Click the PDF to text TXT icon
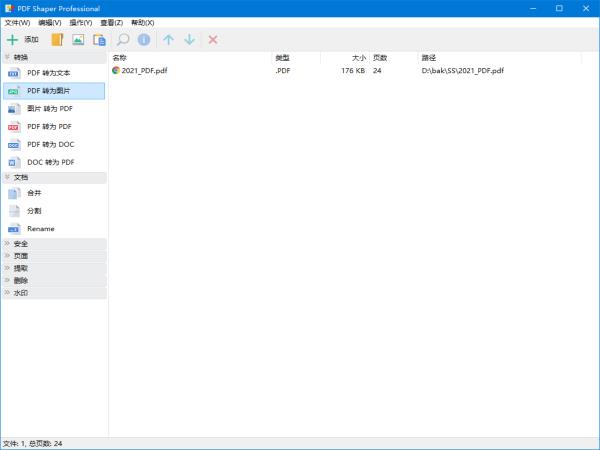 tap(14, 73)
